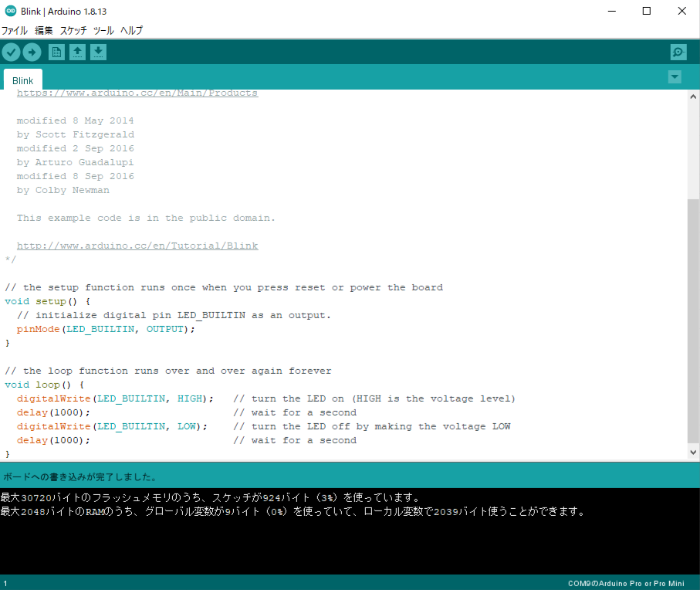
Task: Close the Arduino window
Action: point(681,11)
